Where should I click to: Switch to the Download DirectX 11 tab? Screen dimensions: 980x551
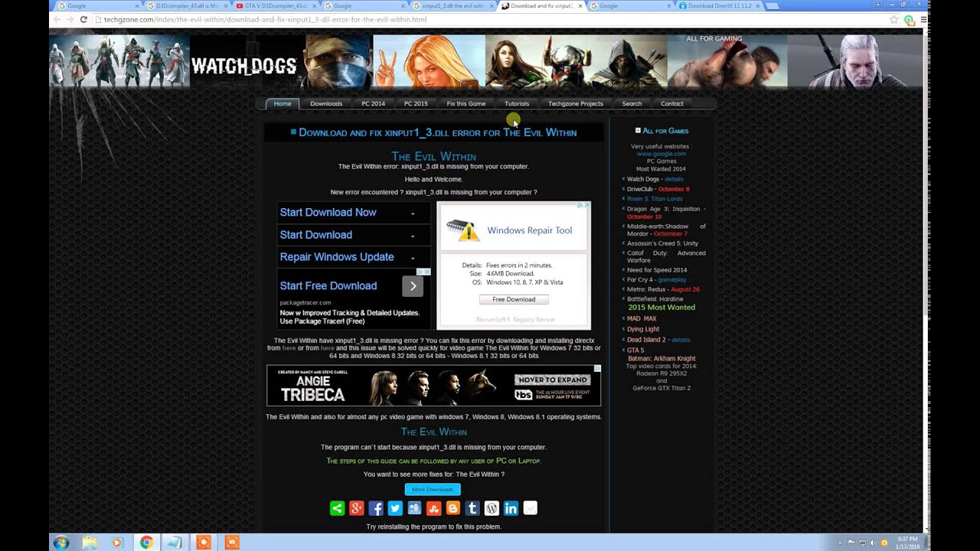[720, 6]
